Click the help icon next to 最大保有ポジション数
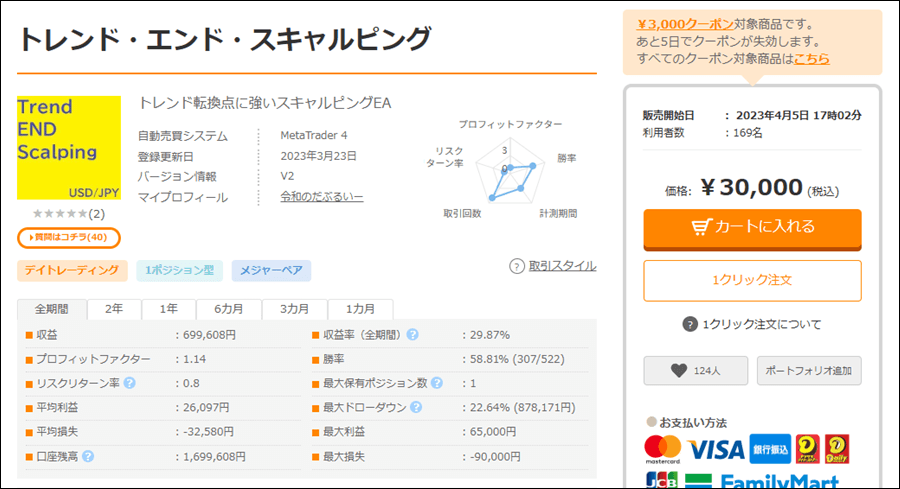The image size is (900, 489). click(437, 383)
